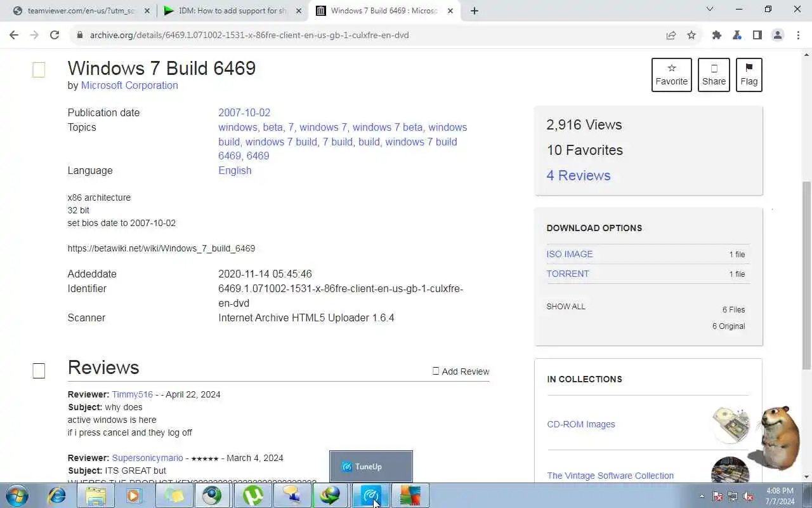
Task: Click the clock showing 4:08 PM
Action: [780, 496]
